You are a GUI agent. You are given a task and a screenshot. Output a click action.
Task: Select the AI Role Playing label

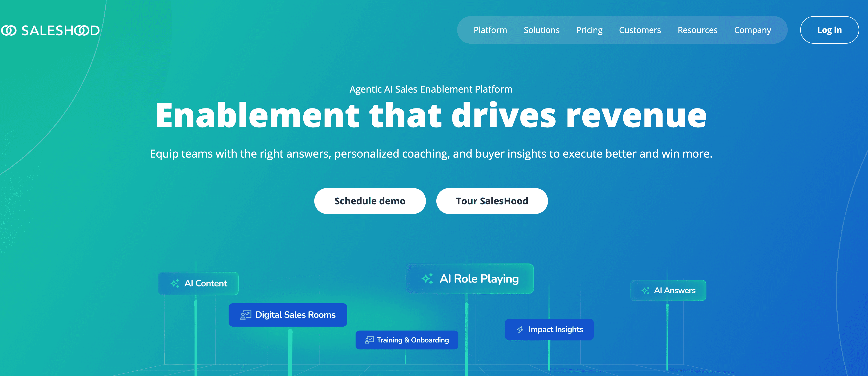(x=479, y=278)
